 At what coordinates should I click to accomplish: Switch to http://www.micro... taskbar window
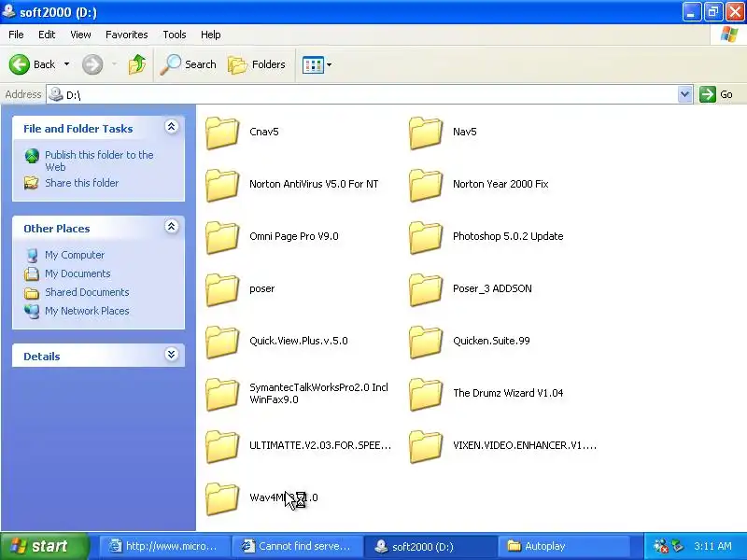click(164, 546)
